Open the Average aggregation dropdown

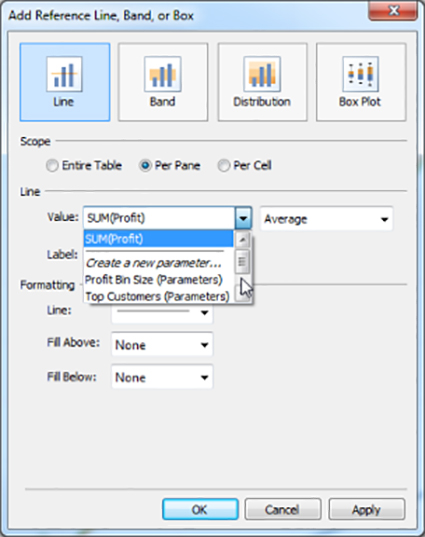326,218
